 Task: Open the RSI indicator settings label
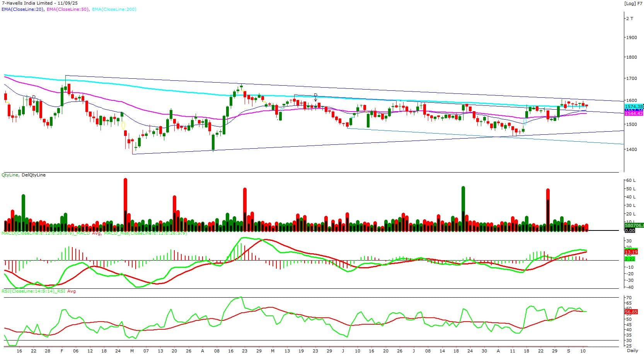click(x=39, y=291)
